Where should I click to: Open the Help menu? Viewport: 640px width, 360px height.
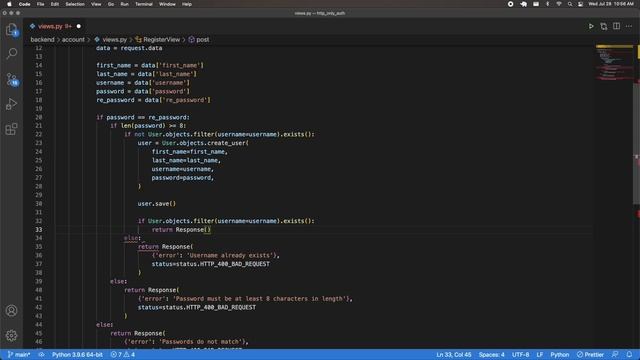tap(187, 4)
